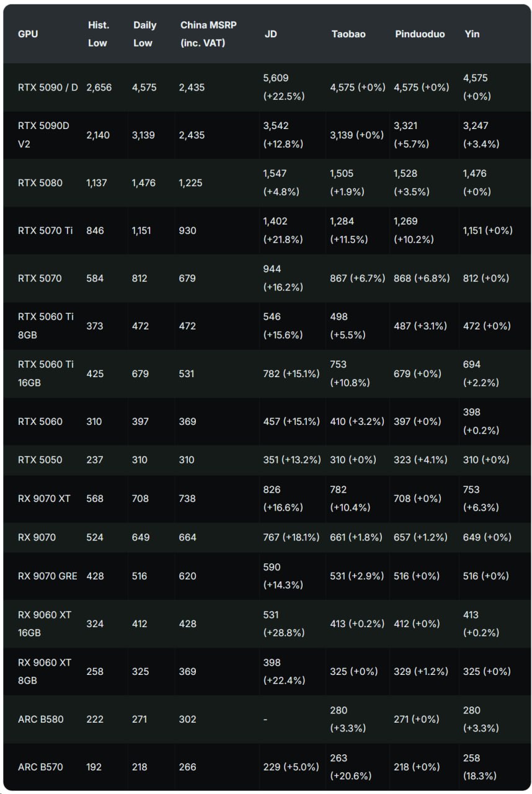The image size is (532, 794).
Task: Click the Daily Low column header
Action: [144, 34]
